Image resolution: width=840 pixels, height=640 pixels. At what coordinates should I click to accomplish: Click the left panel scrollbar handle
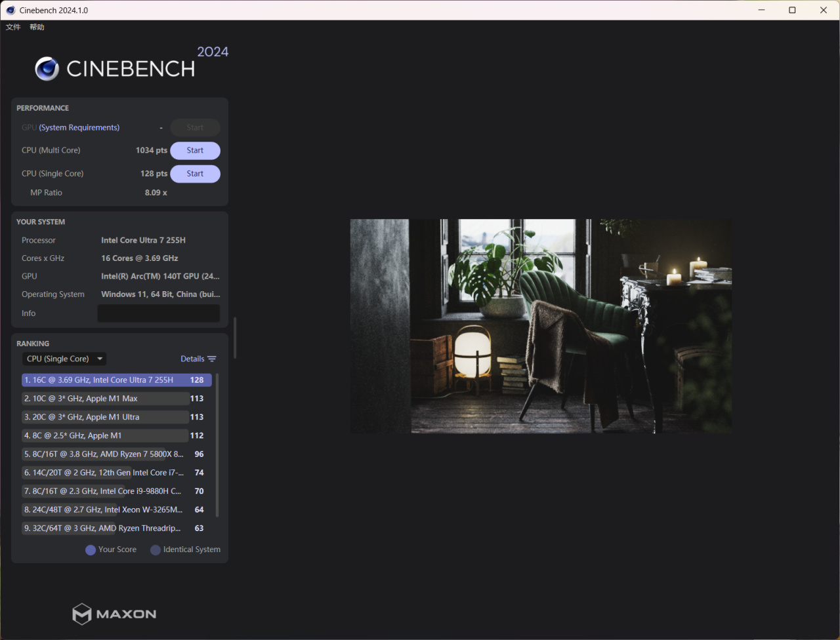(234, 338)
